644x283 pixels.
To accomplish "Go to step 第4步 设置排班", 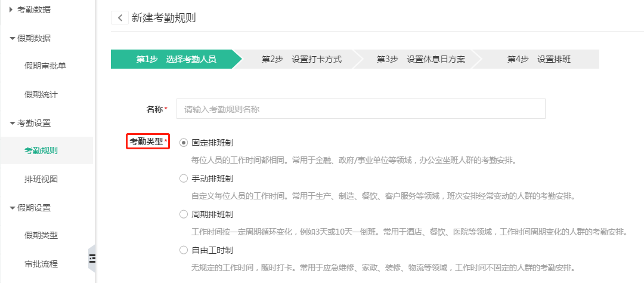I will pyautogui.click(x=539, y=59).
